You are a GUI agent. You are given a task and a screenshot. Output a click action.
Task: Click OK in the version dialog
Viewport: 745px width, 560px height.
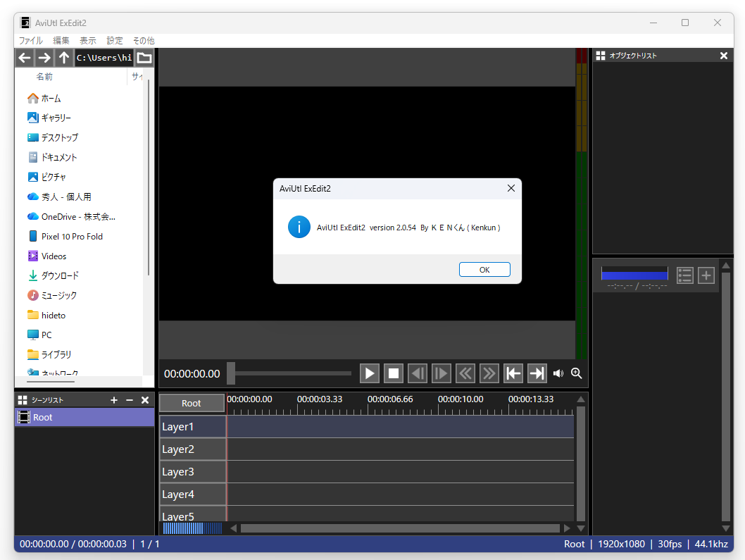click(x=484, y=270)
